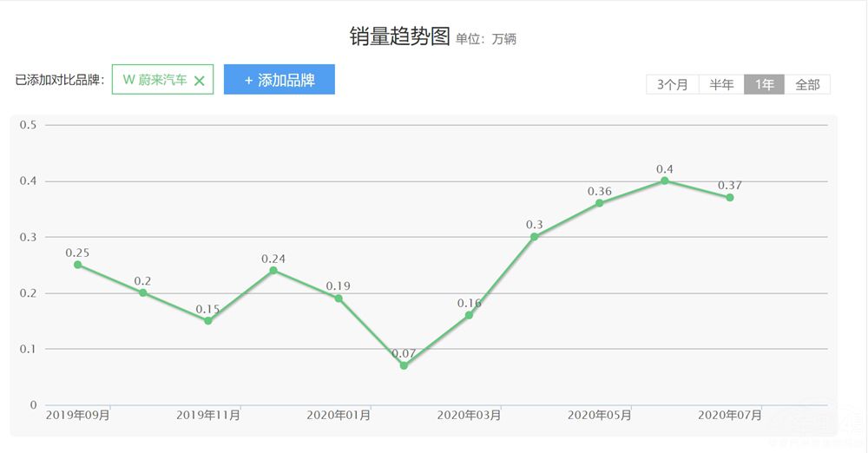Click the 0.4 y-axis label
The height and width of the screenshot is (453, 868).
[29, 181]
